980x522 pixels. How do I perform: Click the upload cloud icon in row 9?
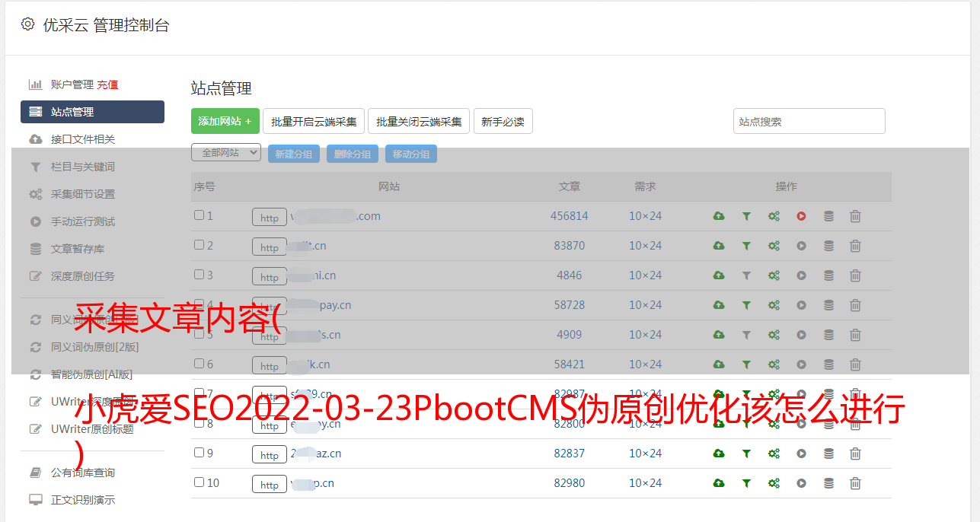(719, 454)
